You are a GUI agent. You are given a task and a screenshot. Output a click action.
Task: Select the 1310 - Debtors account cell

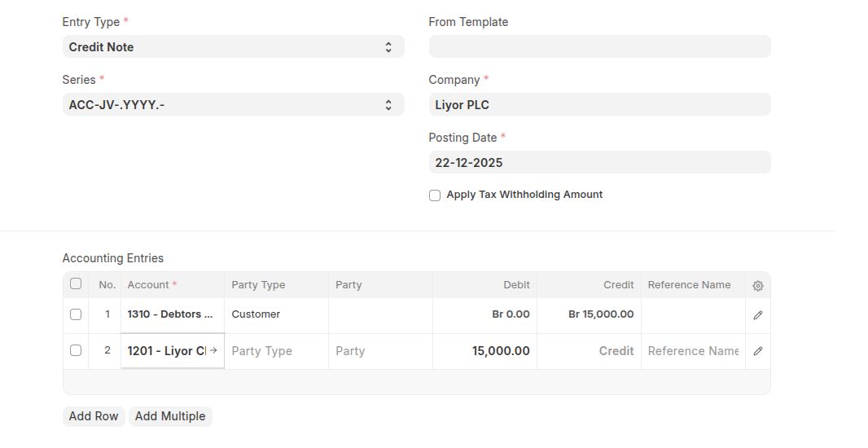[x=172, y=314]
